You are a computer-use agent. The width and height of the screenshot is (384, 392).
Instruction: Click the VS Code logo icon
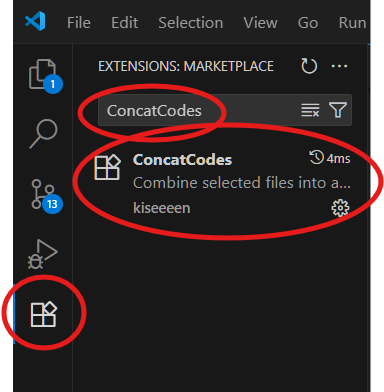pos(35,21)
